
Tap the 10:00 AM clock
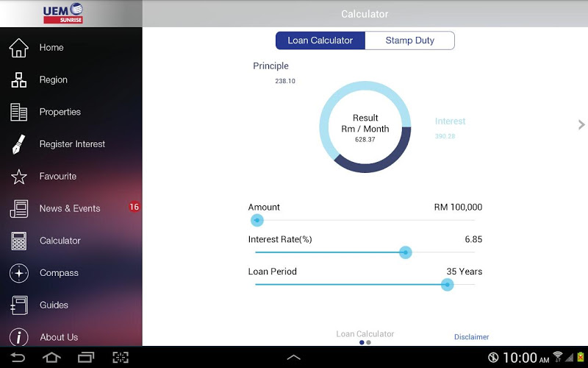pyautogui.click(x=526, y=358)
